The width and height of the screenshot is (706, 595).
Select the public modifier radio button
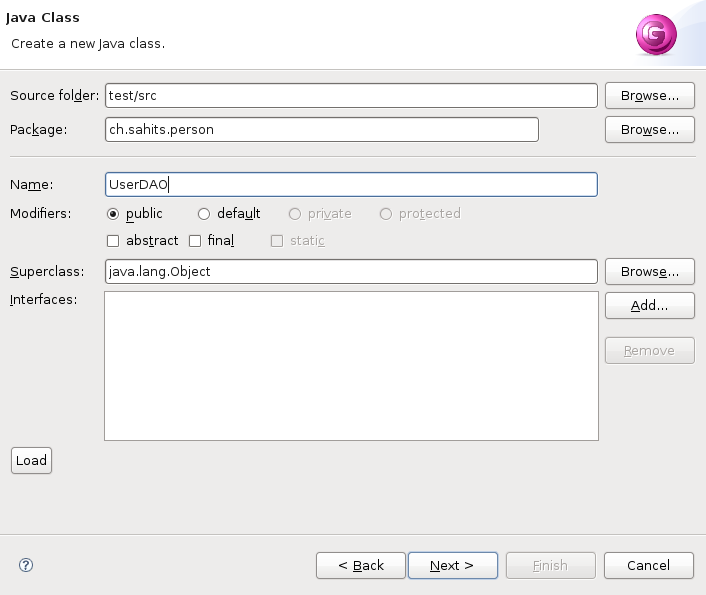coord(113,214)
